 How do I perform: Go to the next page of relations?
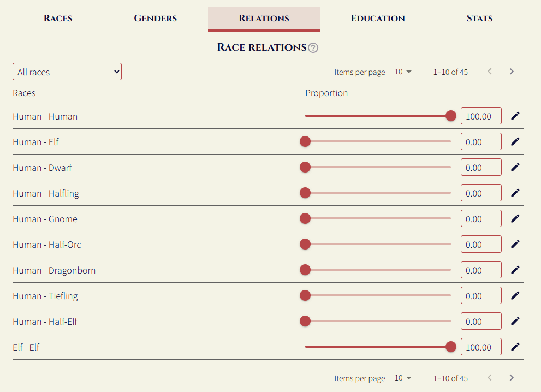[512, 71]
